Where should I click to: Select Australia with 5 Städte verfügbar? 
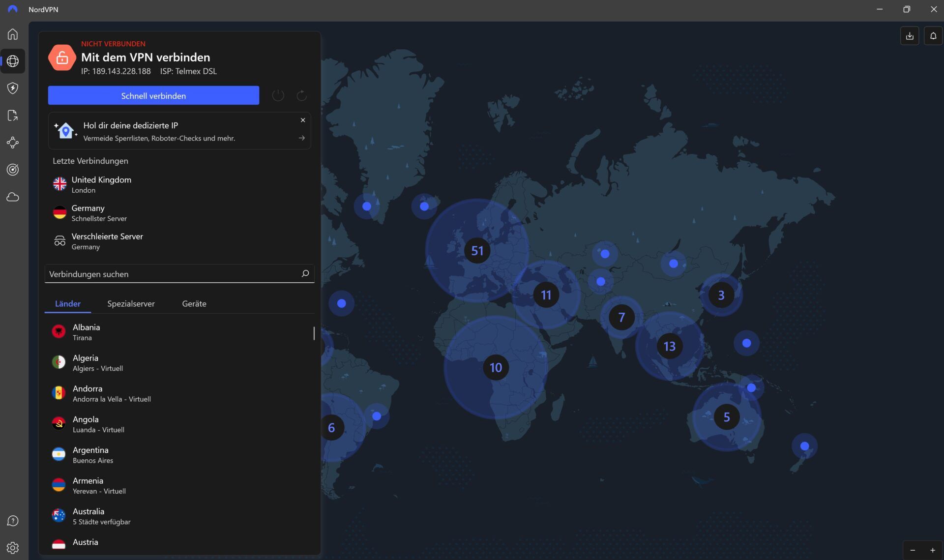(x=179, y=516)
